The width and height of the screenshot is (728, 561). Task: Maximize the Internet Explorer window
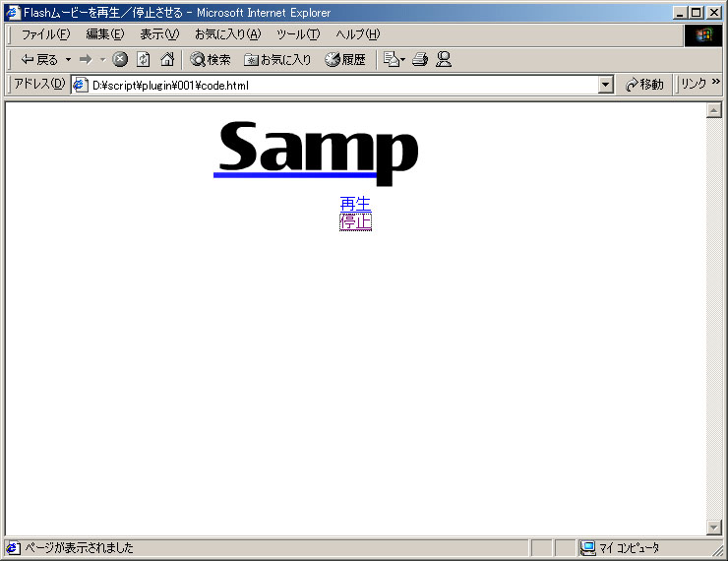[x=697, y=13]
